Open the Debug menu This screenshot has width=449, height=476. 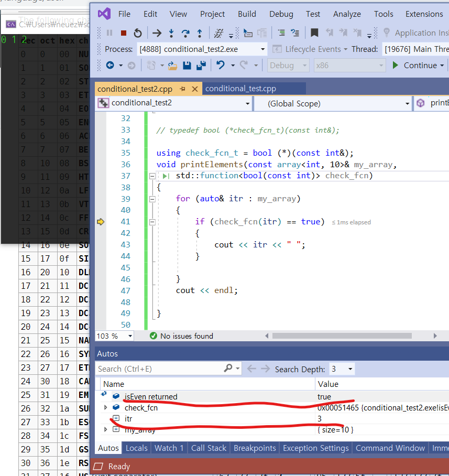click(281, 14)
